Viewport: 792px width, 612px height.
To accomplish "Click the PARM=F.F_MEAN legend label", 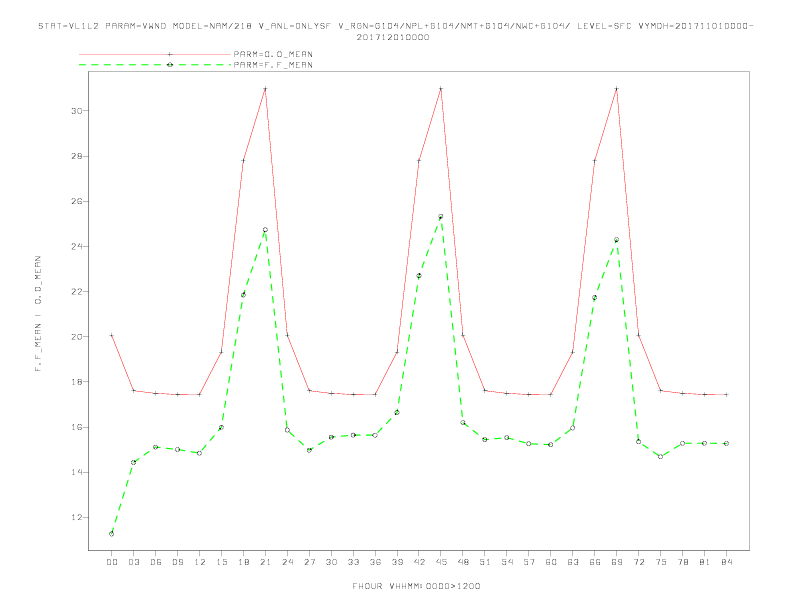I will 273,65.
